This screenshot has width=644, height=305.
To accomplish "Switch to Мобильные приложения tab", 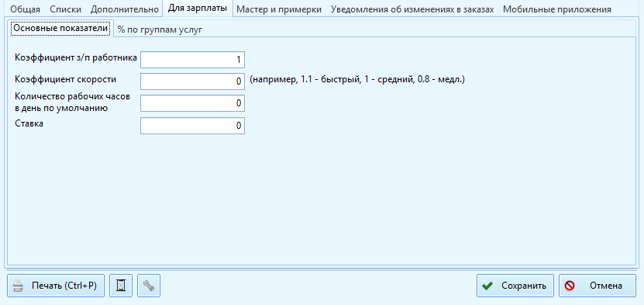I will [x=557, y=9].
